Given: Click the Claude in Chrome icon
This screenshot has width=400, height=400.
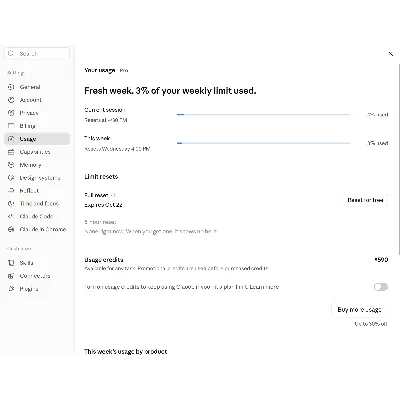Looking at the screenshot, I should pos(11,229).
